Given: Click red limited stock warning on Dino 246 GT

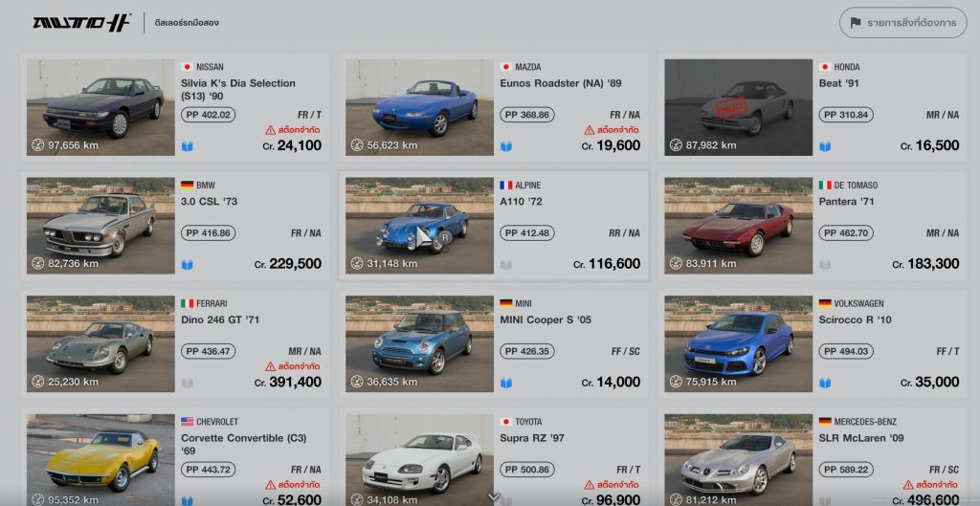Looking at the screenshot, I should pyautogui.click(x=293, y=366).
